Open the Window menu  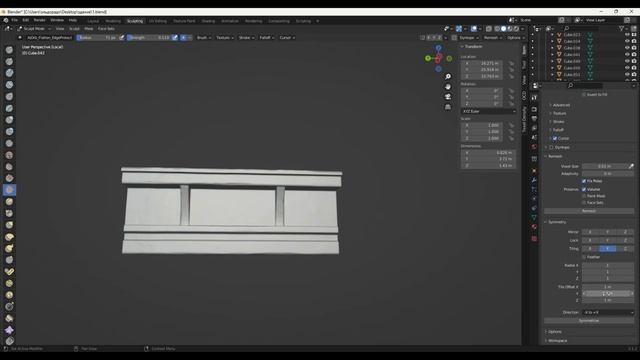click(x=57, y=20)
